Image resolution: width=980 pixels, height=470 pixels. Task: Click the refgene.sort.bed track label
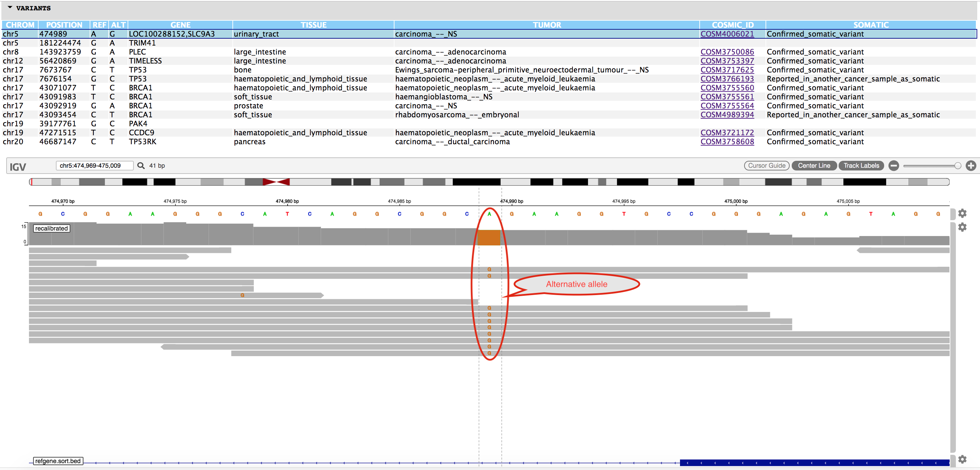[x=58, y=461]
